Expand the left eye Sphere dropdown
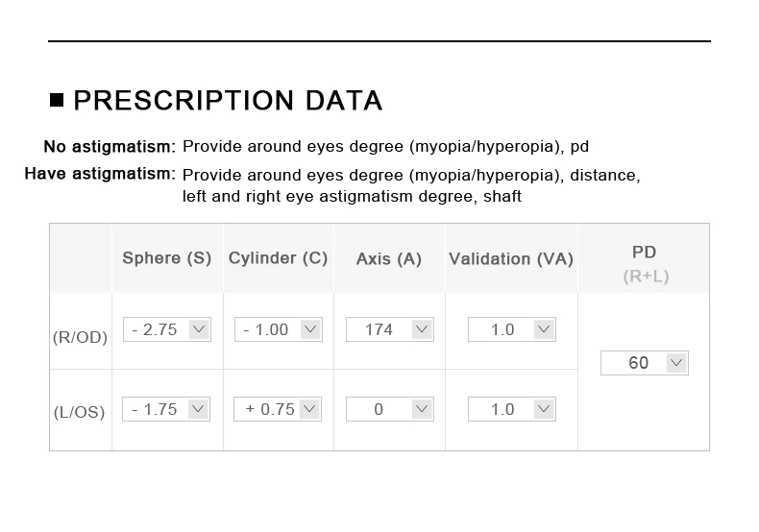 (167, 409)
